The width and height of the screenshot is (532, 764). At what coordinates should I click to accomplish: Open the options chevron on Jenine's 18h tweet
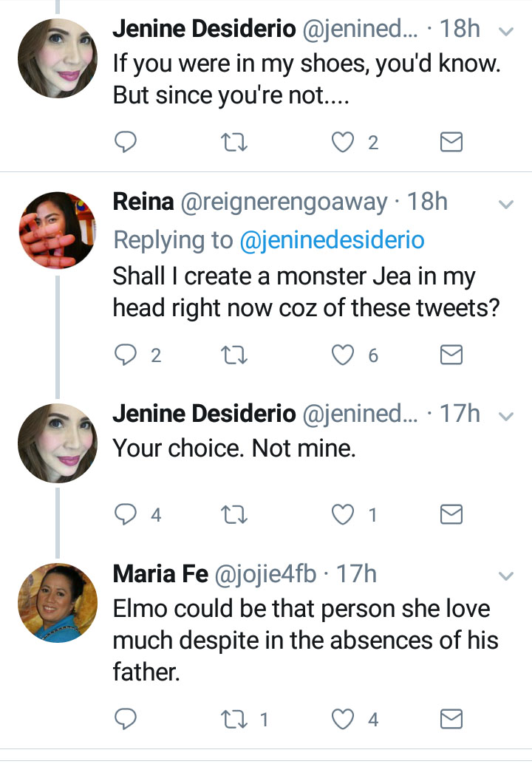click(x=507, y=32)
